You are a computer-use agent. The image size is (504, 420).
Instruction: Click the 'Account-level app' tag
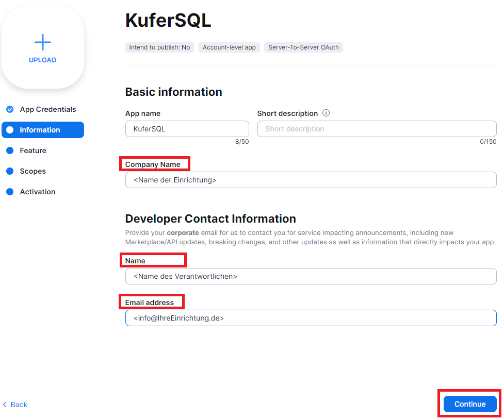tap(229, 47)
